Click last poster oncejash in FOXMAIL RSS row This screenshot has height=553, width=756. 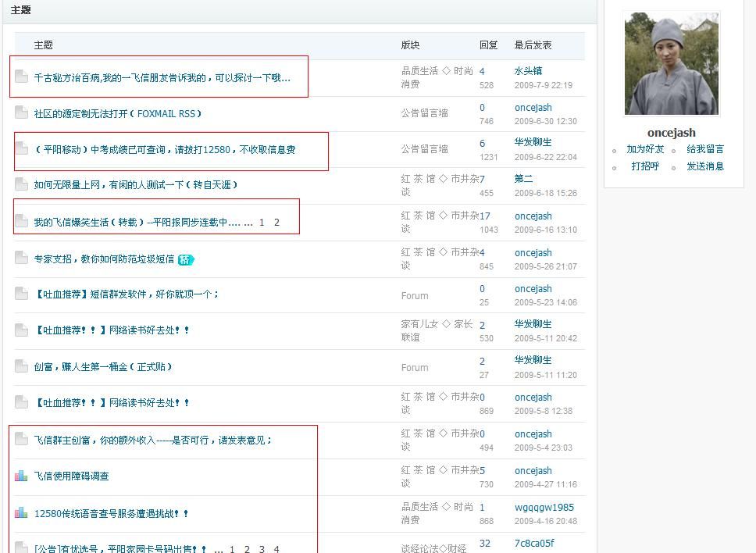[533, 108]
